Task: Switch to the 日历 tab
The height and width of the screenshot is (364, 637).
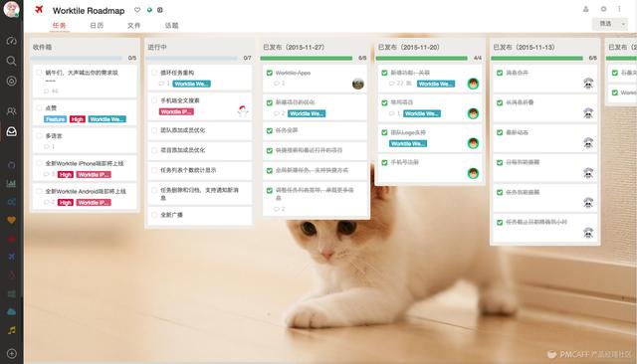Action: 97,26
